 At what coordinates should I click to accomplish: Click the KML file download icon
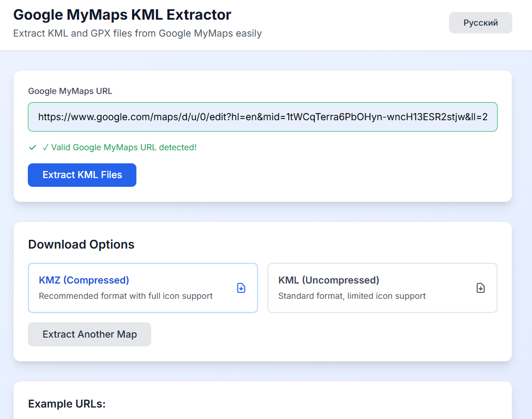click(x=480, y=288)
